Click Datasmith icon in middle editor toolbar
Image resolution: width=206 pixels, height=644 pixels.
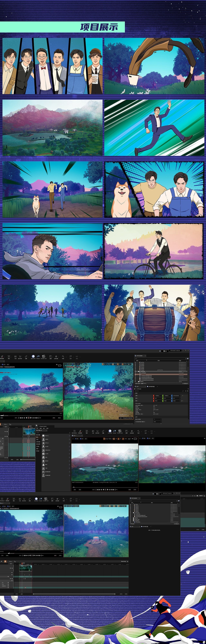pyautogui.click(x=110, y=431)
